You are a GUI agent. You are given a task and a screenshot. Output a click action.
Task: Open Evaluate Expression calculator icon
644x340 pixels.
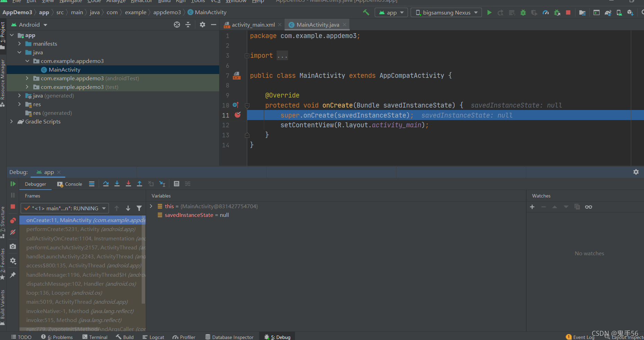tap(177, 184)
